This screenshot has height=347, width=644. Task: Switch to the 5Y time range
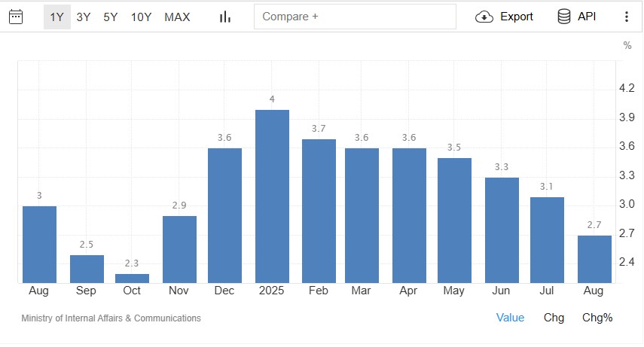point(111,17)
